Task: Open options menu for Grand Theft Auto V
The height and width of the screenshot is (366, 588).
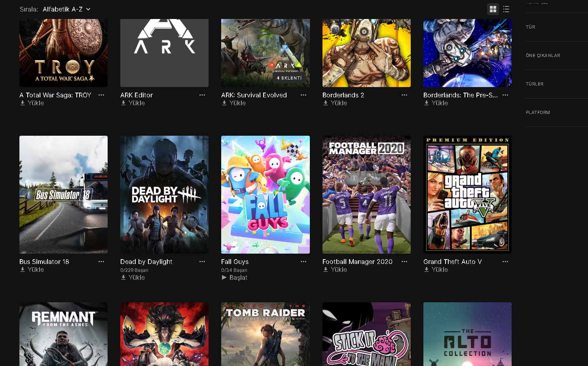Action: pos(505,262)
